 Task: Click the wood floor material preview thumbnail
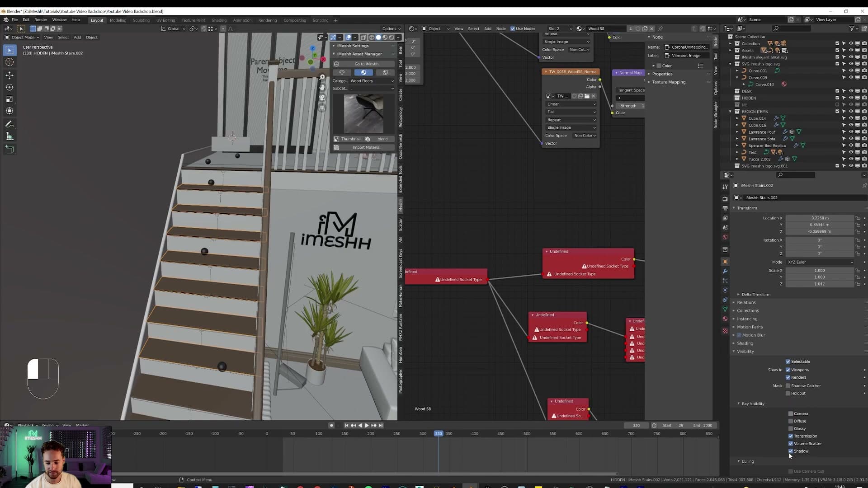point(363,113)
